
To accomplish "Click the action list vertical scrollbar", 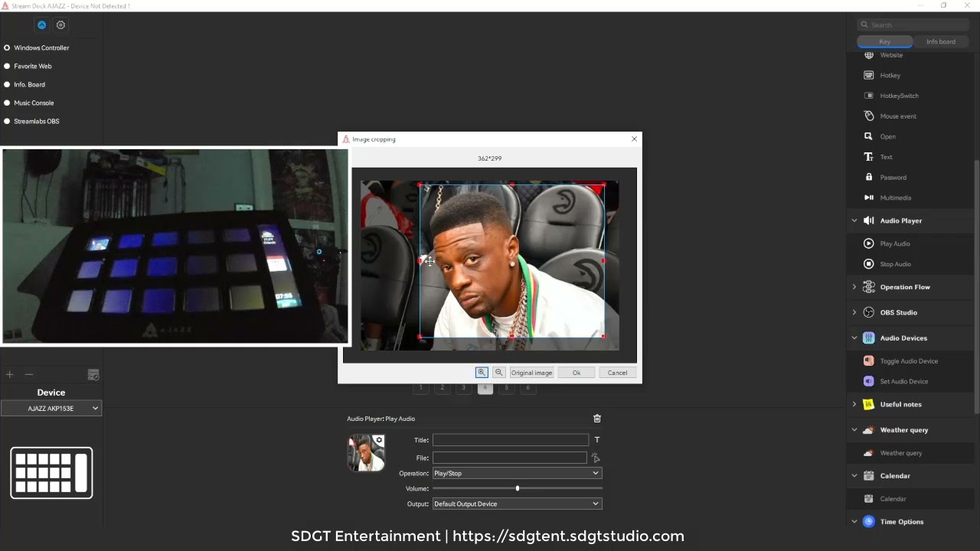I will point(975,287).
